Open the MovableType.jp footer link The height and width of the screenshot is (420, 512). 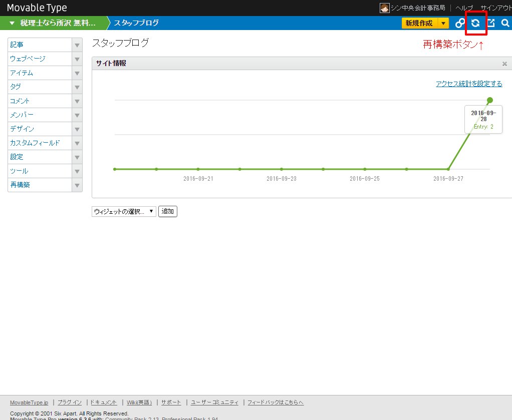(x=29, y=402)
